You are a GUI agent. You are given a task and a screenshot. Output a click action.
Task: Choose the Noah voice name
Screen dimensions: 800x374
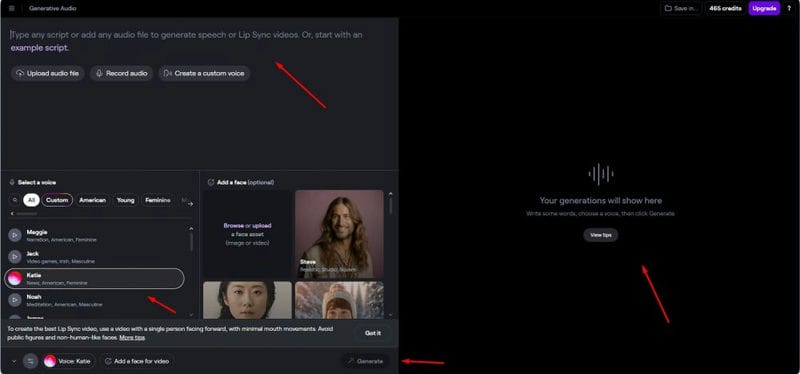34,297
